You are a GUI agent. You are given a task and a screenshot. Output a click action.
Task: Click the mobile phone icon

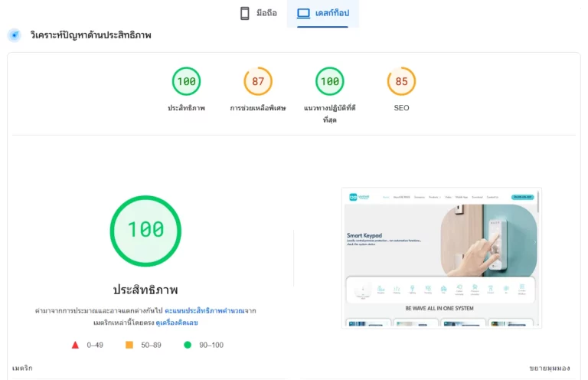tap(244, 13)
